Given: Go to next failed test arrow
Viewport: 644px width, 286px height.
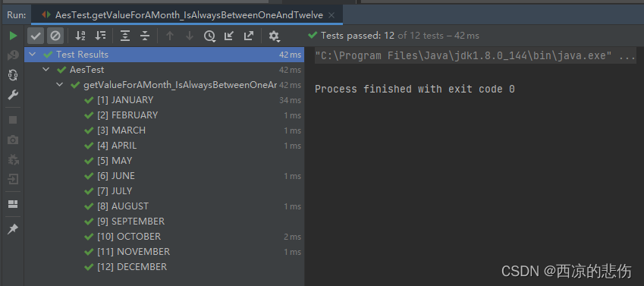Looking at the screenshot, I should 190,36.
